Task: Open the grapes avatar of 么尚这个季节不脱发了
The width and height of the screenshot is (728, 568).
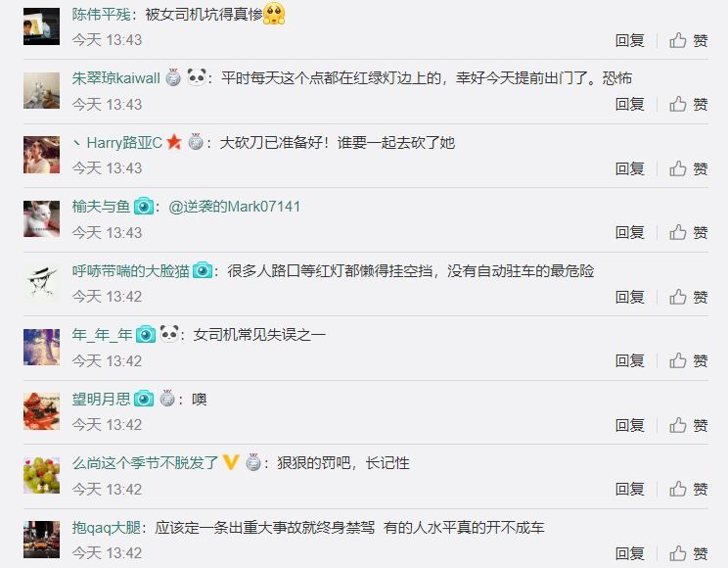Action: (x=42, y=475)
